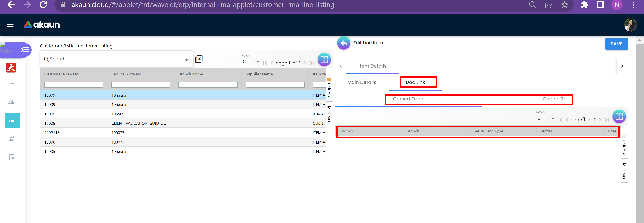The width and height of the screenshot is (644, 223).
Task: Select the highlighted list icon in the sidebar
Action: click(12, 121)
